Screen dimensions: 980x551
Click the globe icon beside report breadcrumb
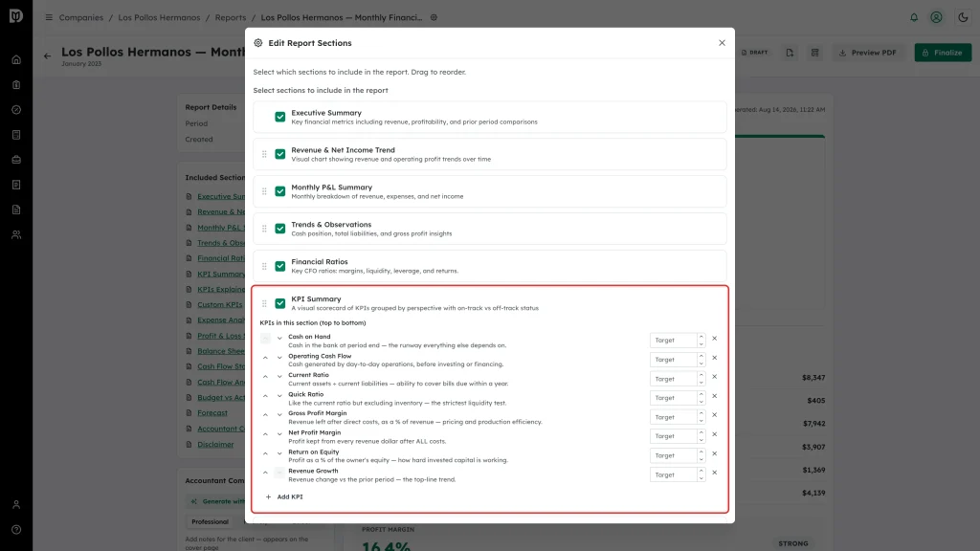[434, 17]
